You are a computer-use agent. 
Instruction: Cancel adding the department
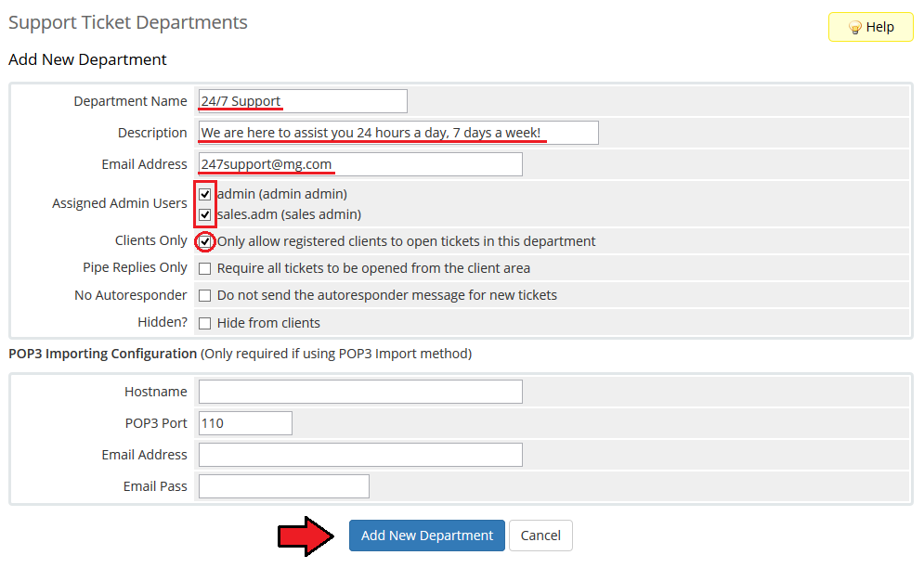pos(540,536)
